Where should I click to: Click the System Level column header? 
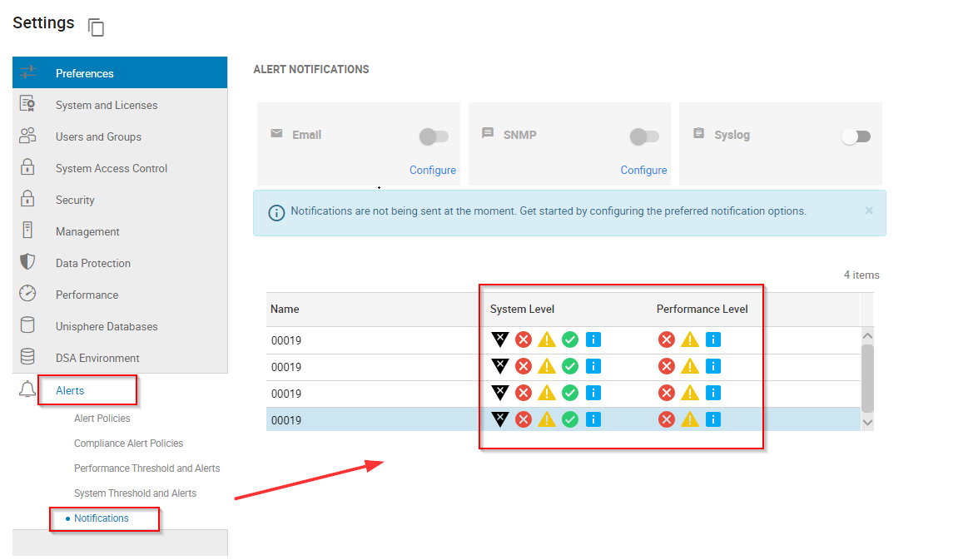pyautogui.click(x=522, y=310)
